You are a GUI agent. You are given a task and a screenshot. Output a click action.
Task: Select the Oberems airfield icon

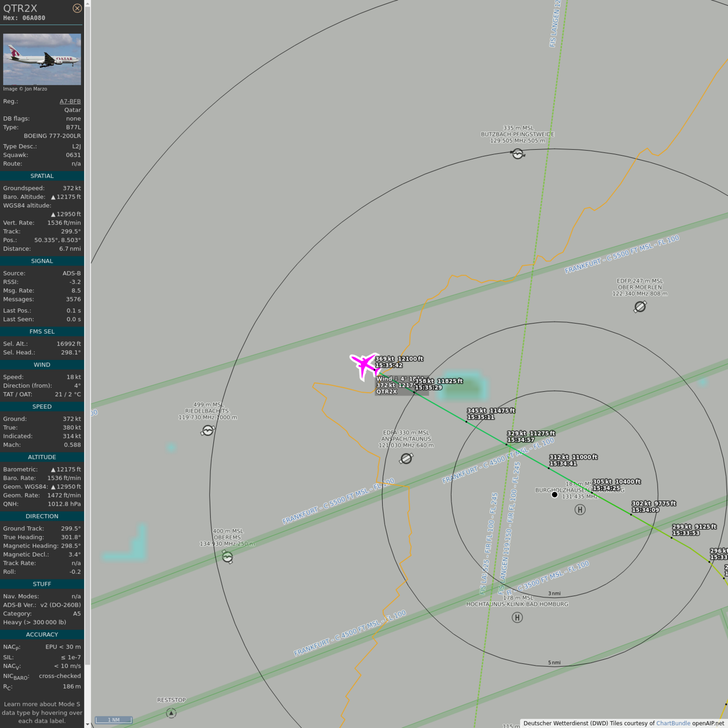[x=227, y=557]
